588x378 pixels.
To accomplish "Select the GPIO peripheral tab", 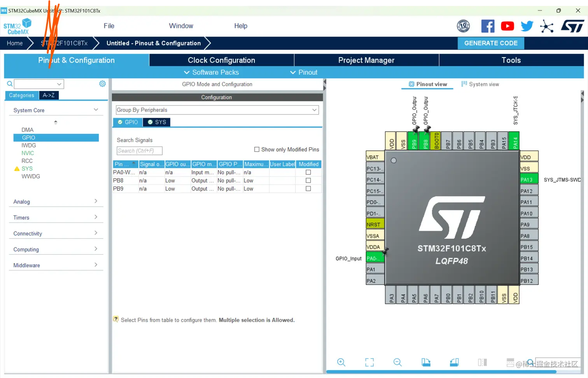I will [x=128, y=122].
